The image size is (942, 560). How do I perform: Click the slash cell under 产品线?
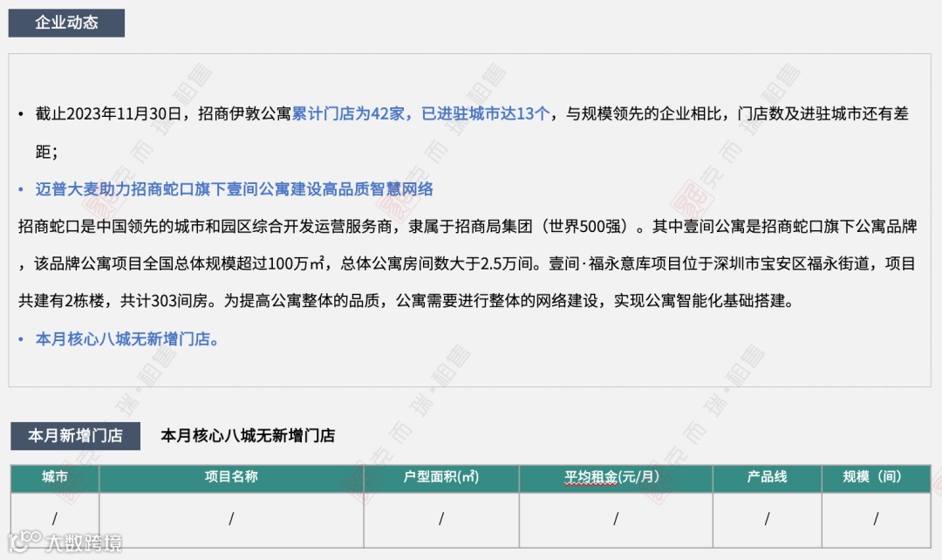pos(767,519)
